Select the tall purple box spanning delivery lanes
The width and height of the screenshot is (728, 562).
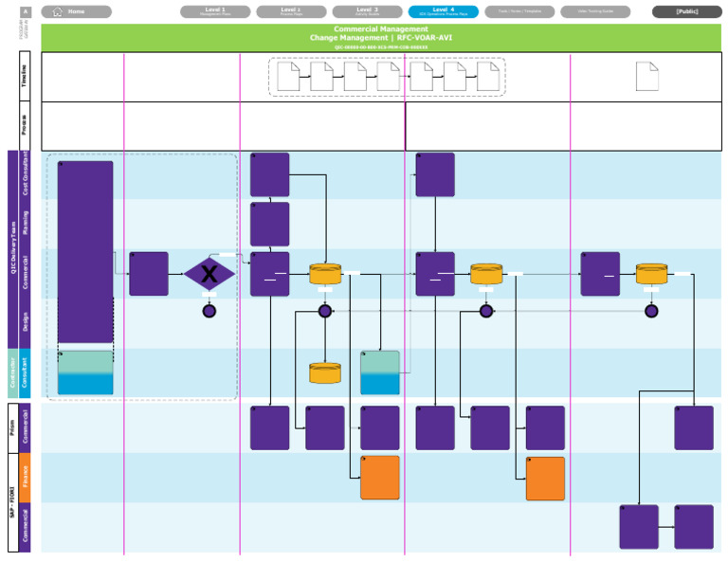coord(85,252)
